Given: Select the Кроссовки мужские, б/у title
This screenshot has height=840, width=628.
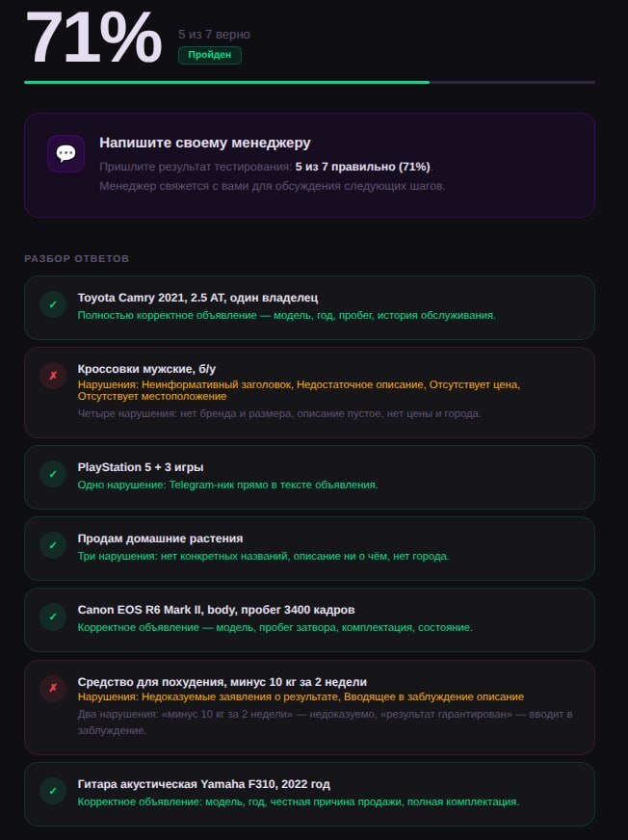Looking at the screenshot, I should point(146,369).
